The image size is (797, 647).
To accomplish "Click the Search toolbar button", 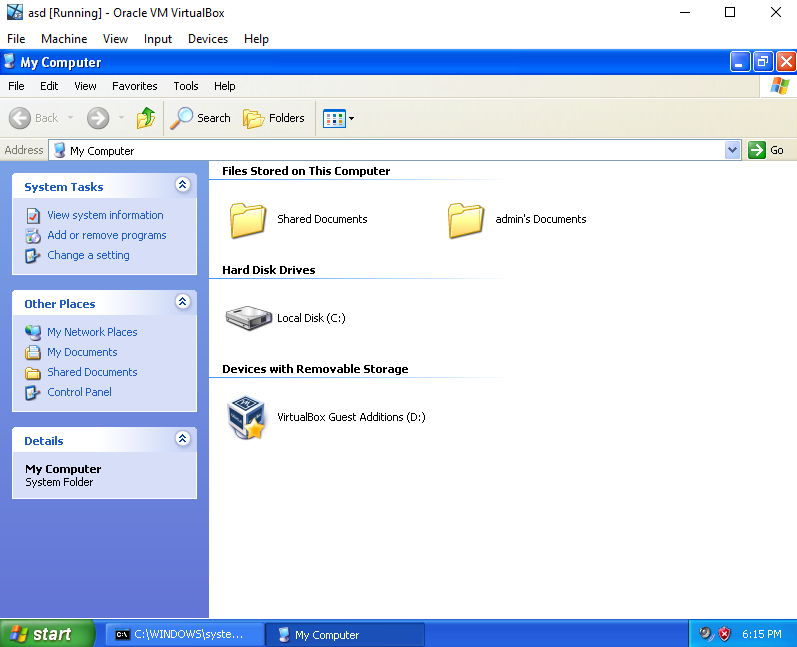I will pos(201,118).
